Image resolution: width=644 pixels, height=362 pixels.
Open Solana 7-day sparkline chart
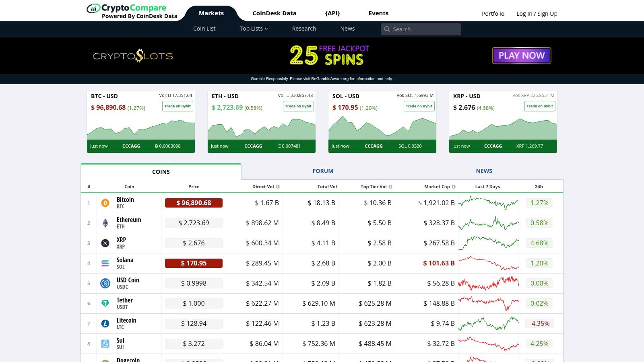pyautogui.click(x=489, y=263)
